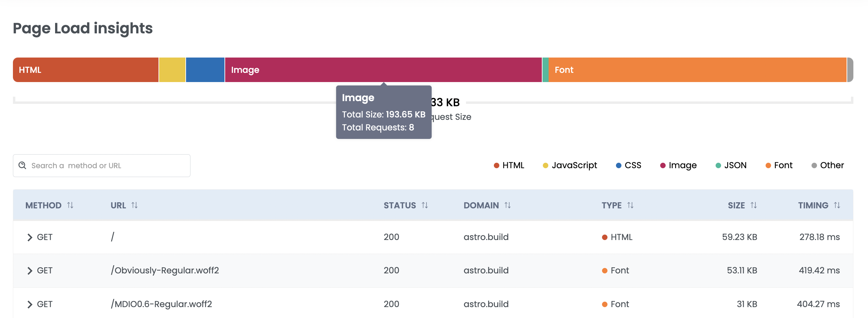This screenshot has height=318, width=868.
Task: Select the Image segment of the size bar
Action: [x=383, y=70]
